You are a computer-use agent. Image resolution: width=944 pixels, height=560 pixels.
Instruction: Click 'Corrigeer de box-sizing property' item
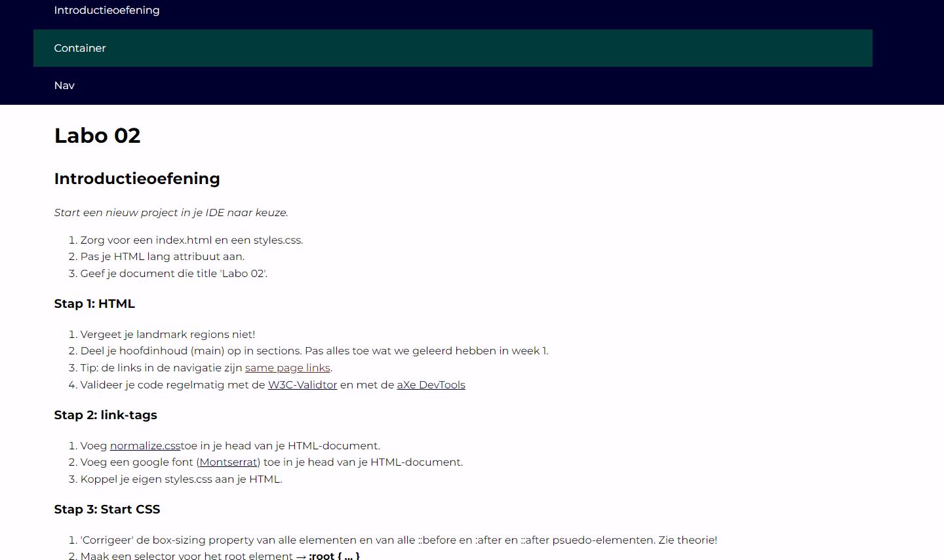click(399, 540)
